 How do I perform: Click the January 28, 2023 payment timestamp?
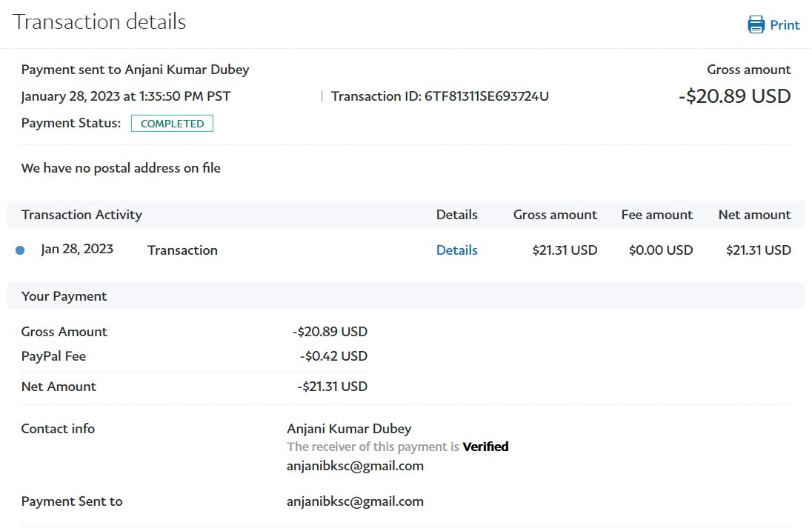[126, 96]
